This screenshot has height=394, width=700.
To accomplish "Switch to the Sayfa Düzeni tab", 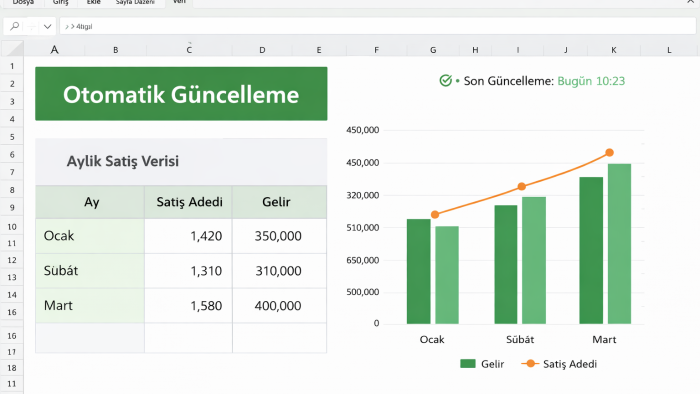I will point(135,2).
